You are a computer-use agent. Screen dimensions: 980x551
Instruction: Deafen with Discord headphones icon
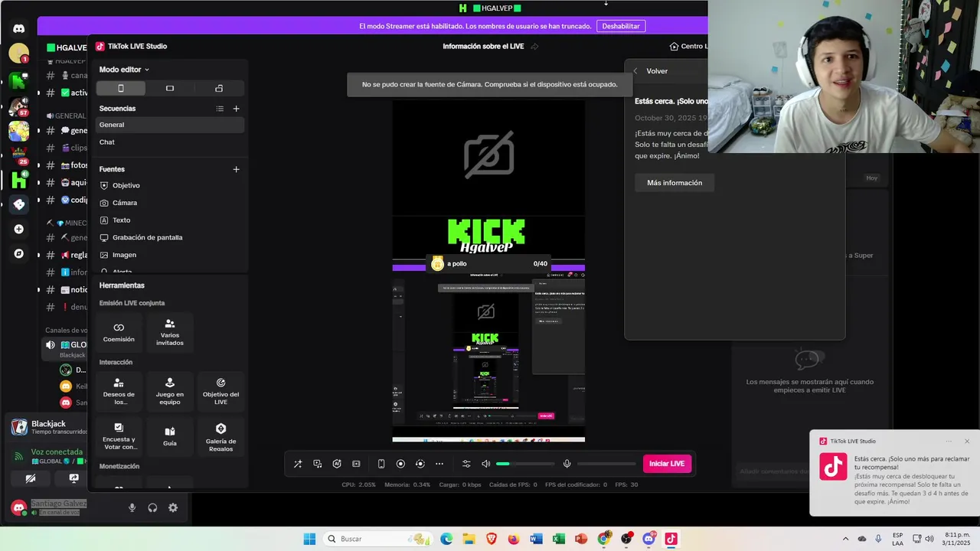(152, 507)
